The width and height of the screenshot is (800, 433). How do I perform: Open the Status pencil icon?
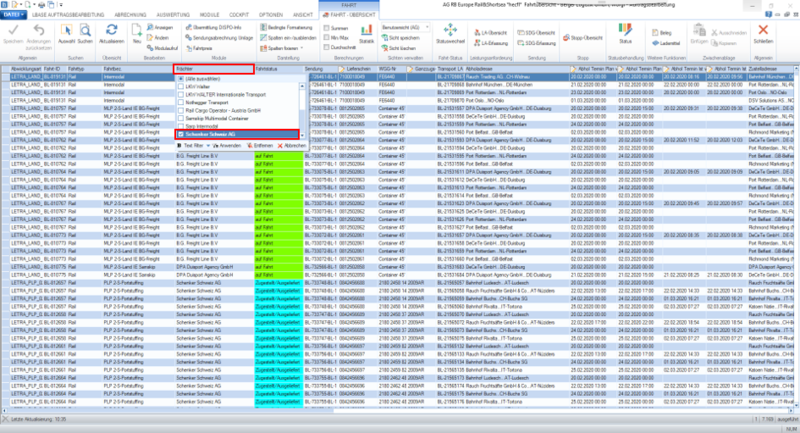[x=625, y=30]
